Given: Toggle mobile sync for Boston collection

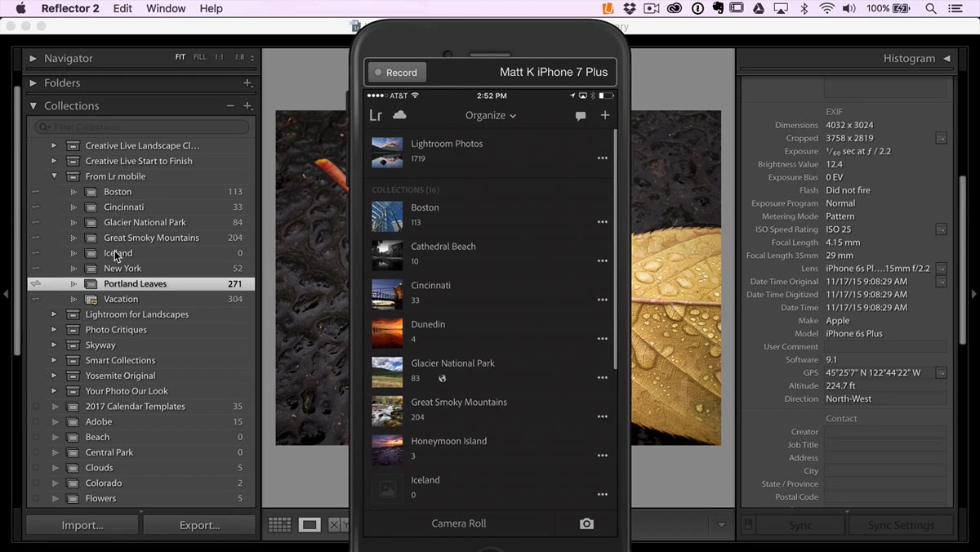Looking at the screenshot, I should (x=35, y=192).
